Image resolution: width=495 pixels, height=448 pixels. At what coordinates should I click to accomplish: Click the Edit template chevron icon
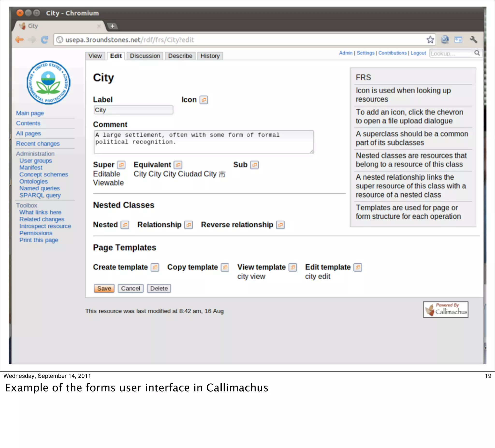point(358,267)
